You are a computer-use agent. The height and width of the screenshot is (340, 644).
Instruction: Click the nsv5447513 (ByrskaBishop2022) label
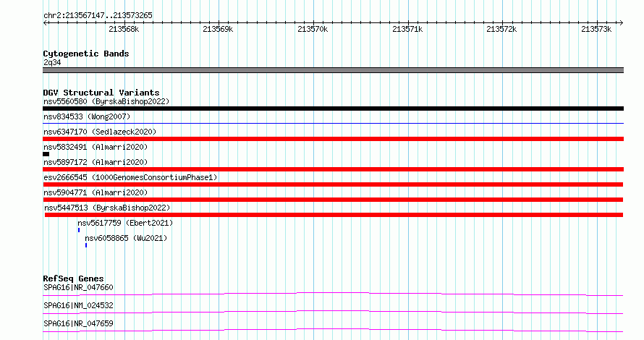(x=107, y=208)
